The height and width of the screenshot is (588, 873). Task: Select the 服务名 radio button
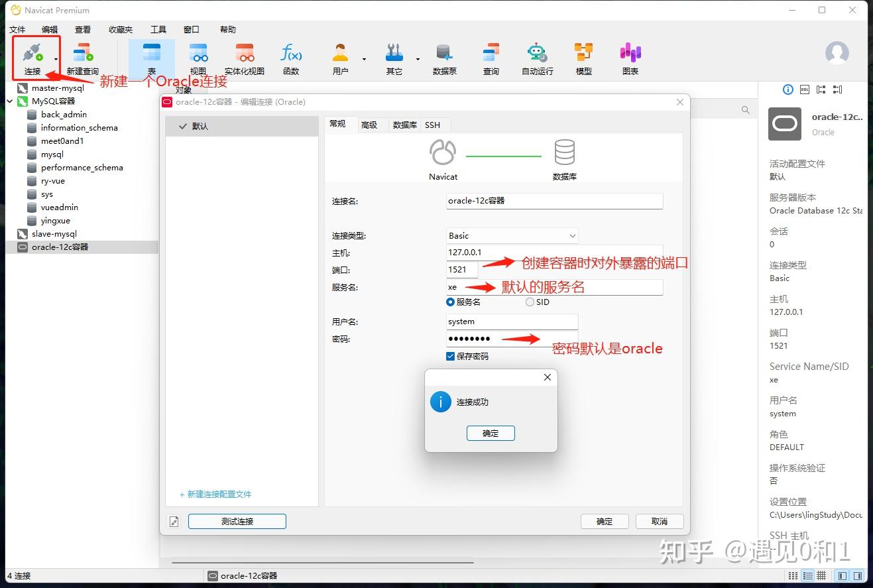[x=450, y=302]
